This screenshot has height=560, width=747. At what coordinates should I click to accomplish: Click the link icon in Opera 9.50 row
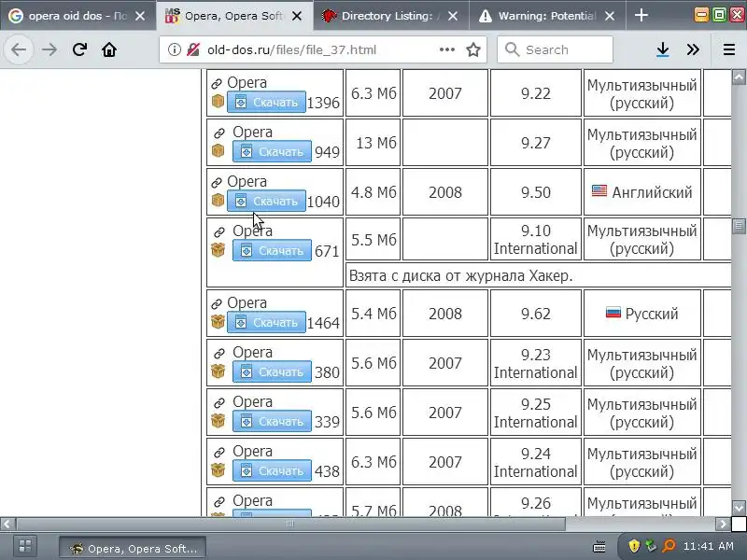point(217,183)
